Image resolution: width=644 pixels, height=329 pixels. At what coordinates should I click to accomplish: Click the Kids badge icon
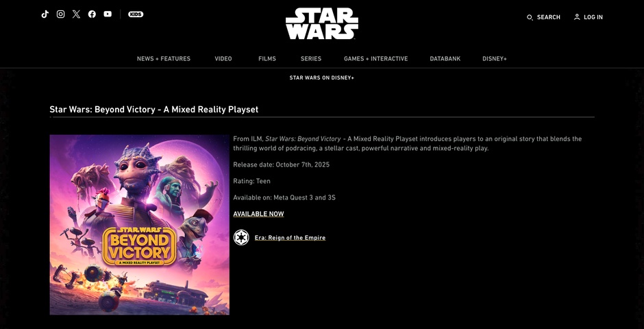[136, 14]
